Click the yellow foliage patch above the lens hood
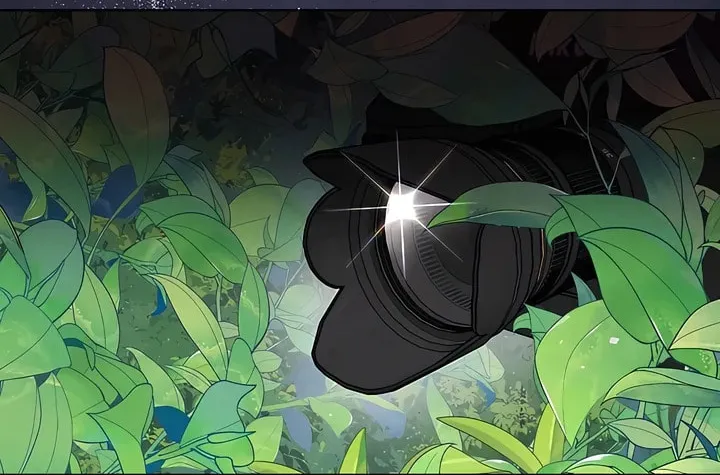This screenshot has width=720, height=475. tap(231, 164)
